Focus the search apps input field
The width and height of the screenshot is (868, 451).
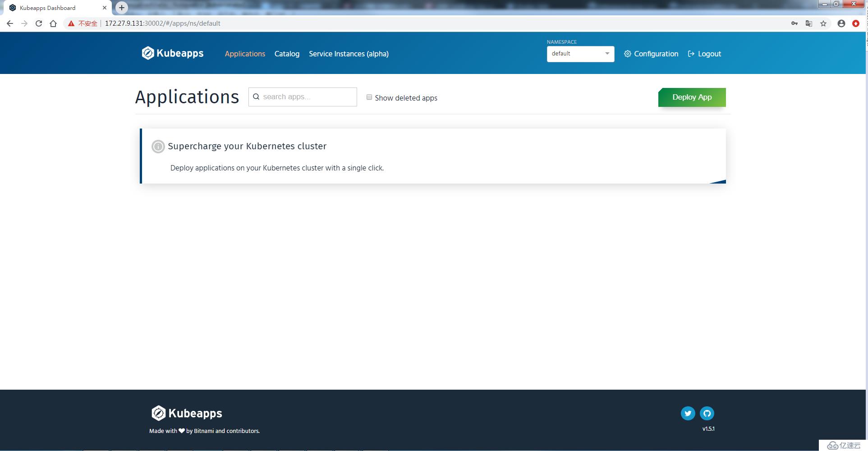click(x=303, y=97)
